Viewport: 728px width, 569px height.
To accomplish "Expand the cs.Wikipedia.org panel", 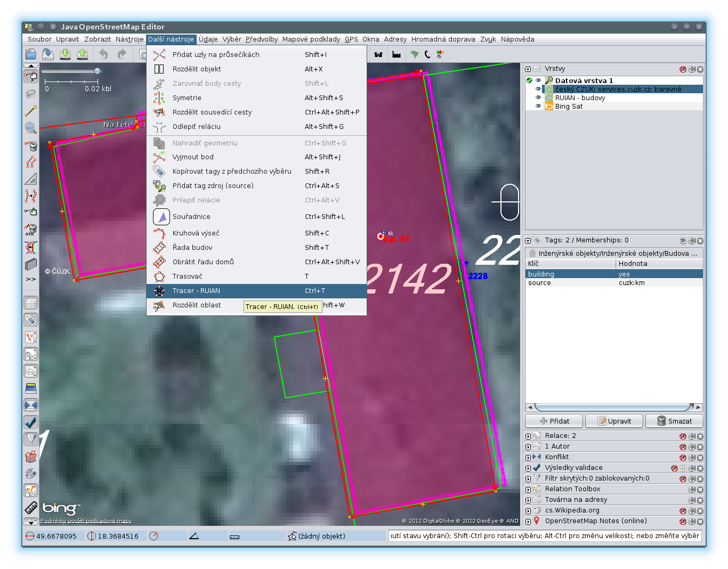I will click(528, 510).
